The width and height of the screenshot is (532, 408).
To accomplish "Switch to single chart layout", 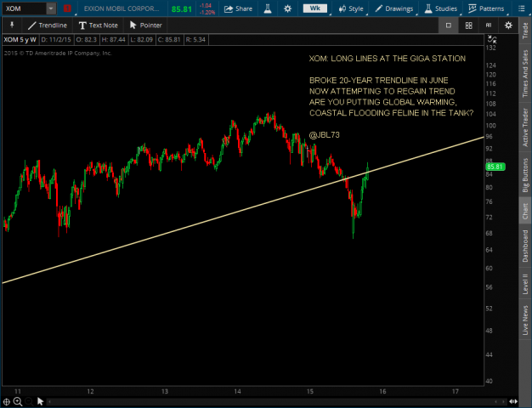I will (448, 25).
